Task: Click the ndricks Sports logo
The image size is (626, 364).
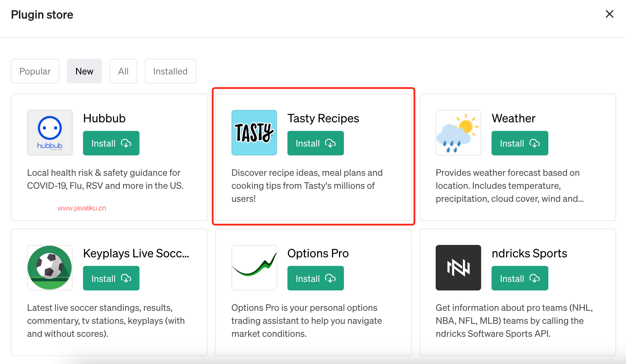Action: click(458, 268)
